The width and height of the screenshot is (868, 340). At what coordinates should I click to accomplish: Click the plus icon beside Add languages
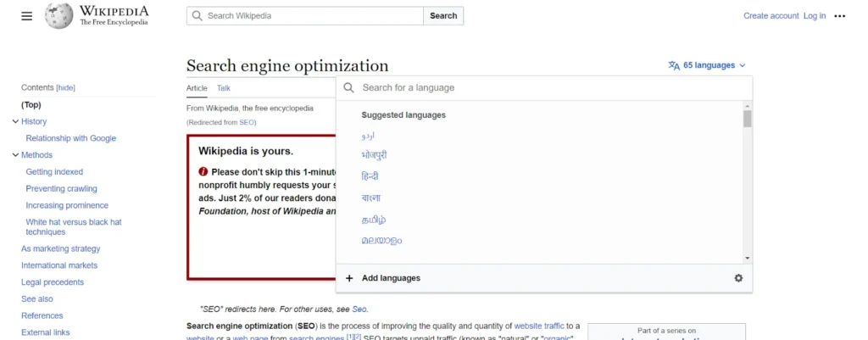pyautogui.click(x=349, y=278)
